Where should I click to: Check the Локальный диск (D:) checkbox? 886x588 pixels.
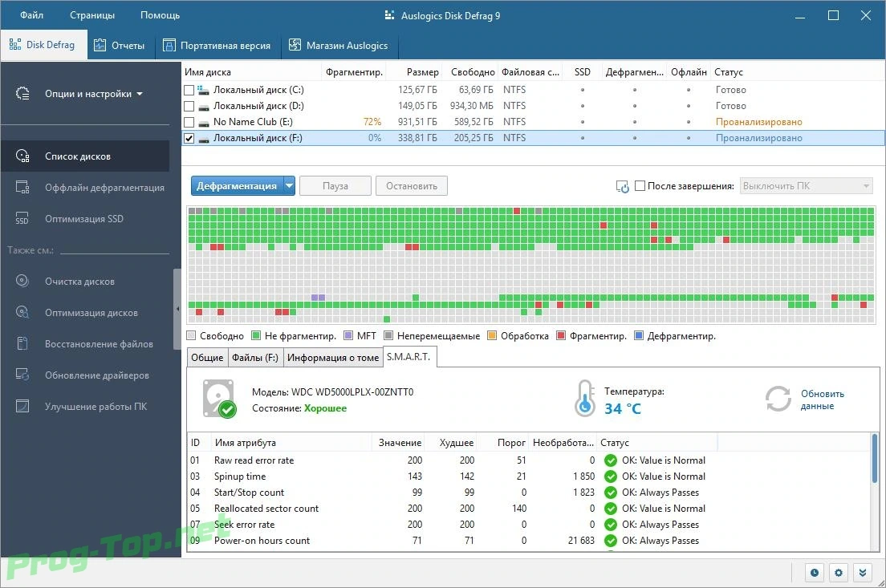tap(189, 106)
